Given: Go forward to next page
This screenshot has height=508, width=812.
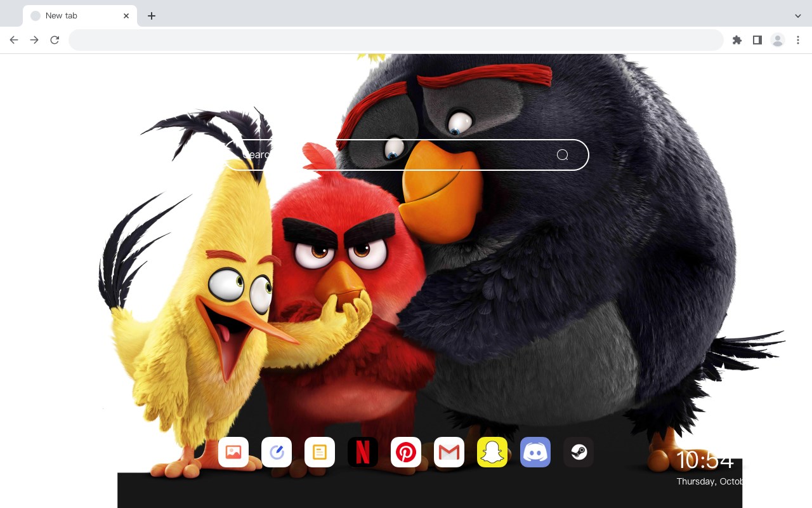Looking at the screenshot, I should pos(34,40).
